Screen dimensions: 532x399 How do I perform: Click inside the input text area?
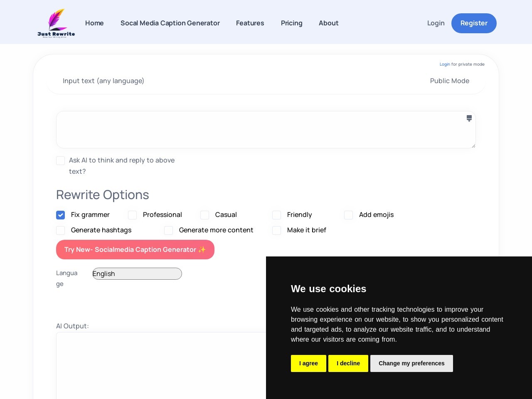coord(266,130)
